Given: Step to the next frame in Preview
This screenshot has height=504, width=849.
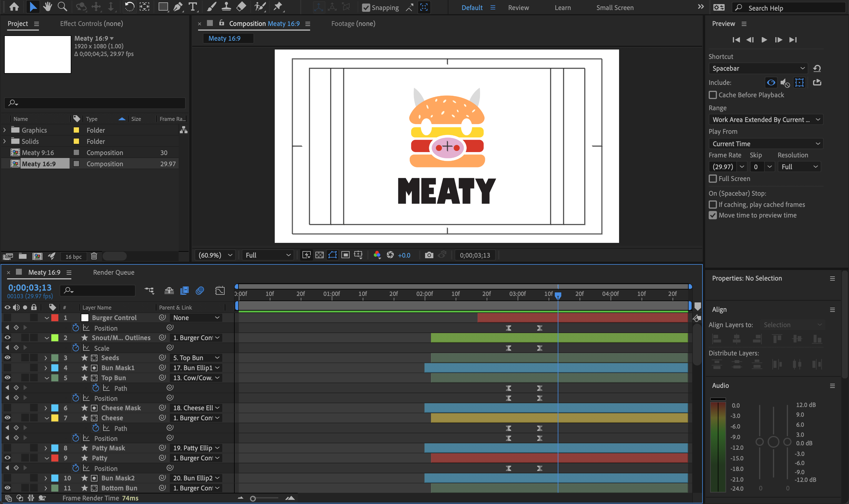Looking at the screenshot, I should pyautogui.click(x=778, y=40).
